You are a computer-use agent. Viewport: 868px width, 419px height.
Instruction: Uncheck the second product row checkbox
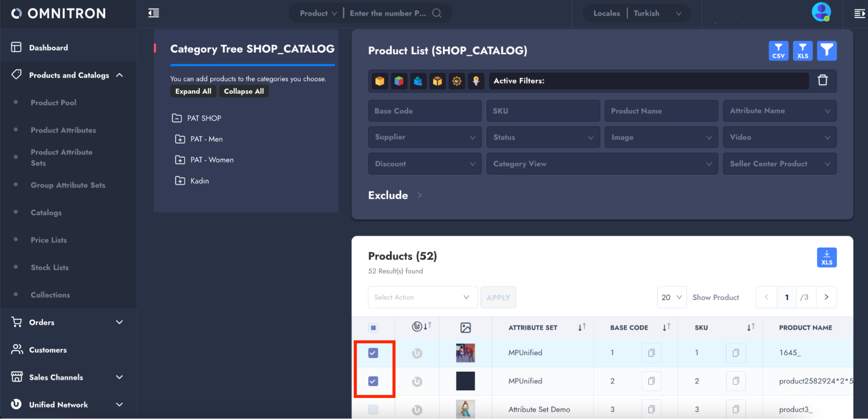coord(373,381)
